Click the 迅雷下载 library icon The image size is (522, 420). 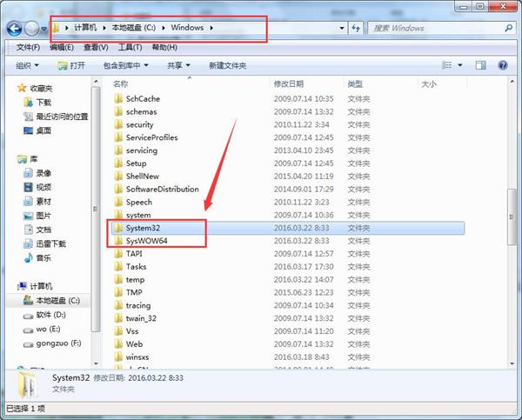(27, 243)
